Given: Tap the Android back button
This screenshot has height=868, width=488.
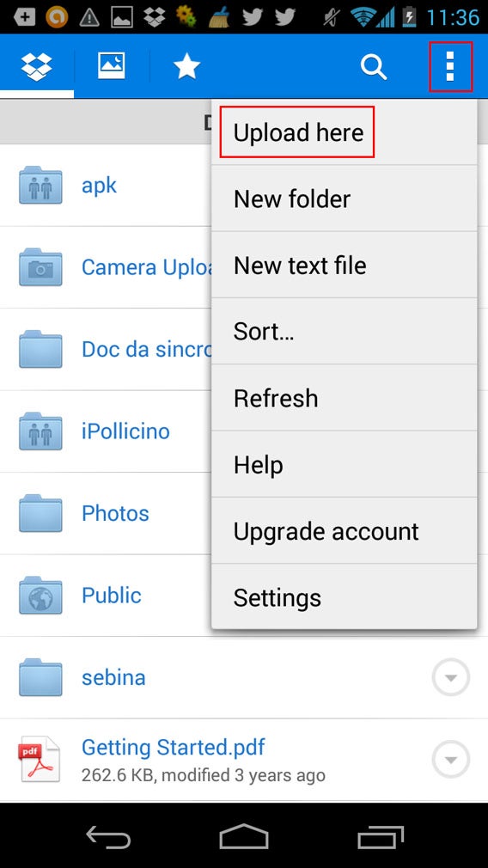Looking at the screenshot, I should [108, 836].
